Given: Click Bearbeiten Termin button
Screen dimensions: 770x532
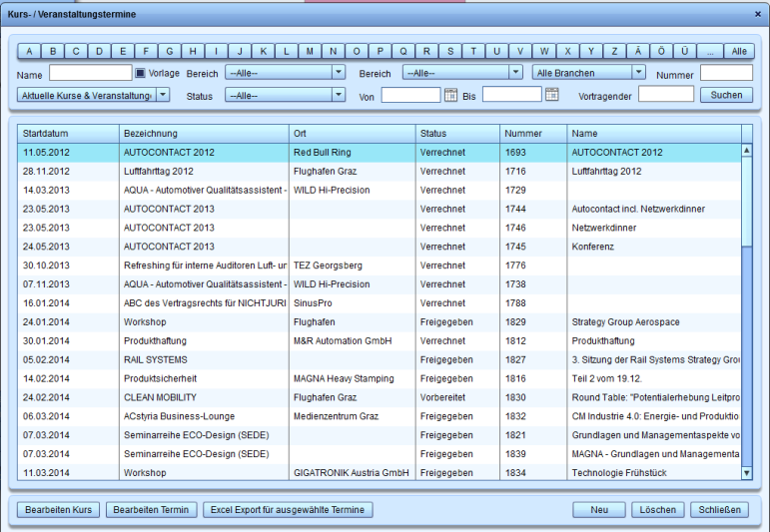Looking at the screenshot, I should [x=151, y=510].
